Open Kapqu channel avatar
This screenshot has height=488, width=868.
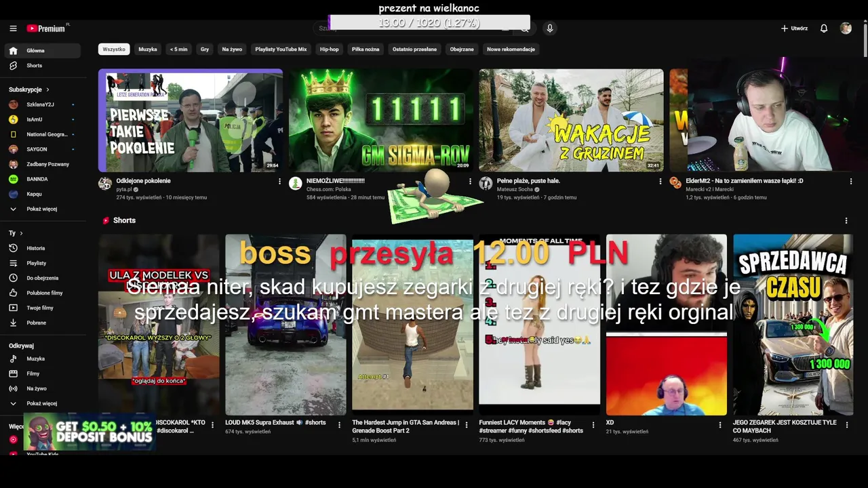[14, 194]
